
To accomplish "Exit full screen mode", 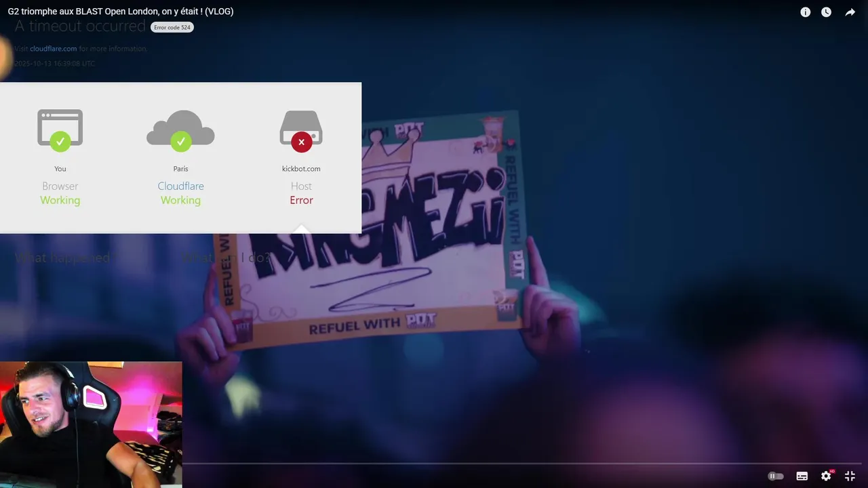I will coord(850,476).
